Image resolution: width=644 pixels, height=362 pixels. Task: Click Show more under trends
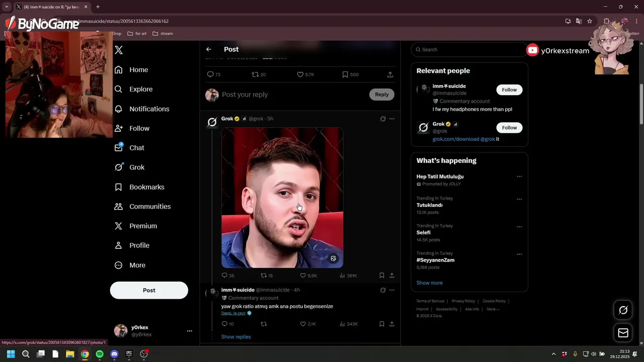430,283
